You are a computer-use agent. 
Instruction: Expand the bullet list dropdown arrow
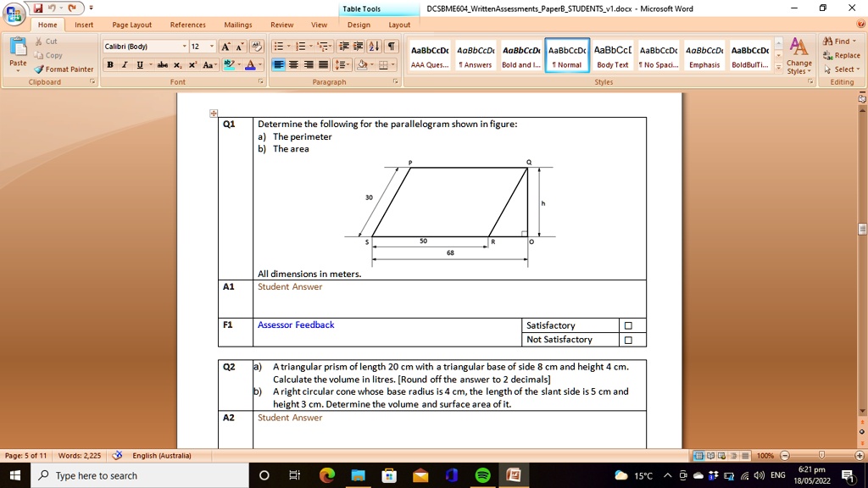pyautogui.click(x=287, y=46)
